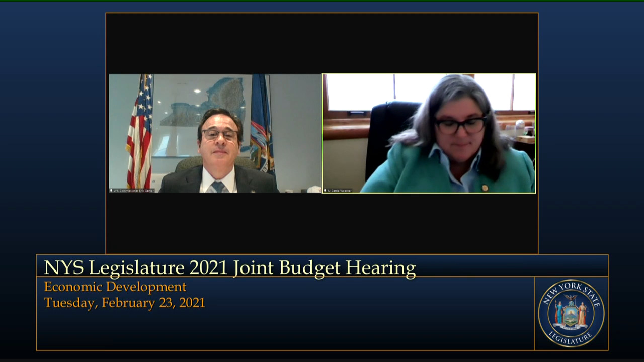The height and width of the screenshot is (362, 644).
Task: Select Carrie Woerner's highlighted video tile
Action: 429,133
